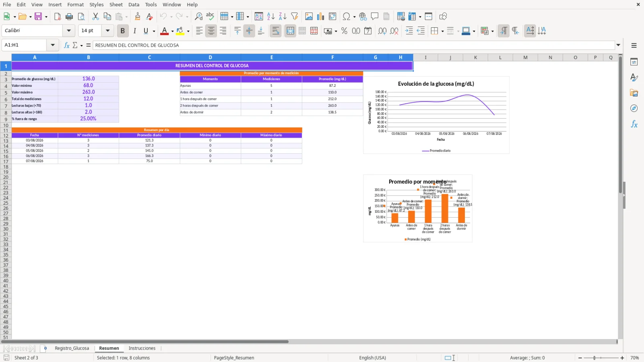The width and height of the screenshot is (644, 362).
Task: Click Export as PDF icon
Action: pyautogui.click(x=58, y=16)
